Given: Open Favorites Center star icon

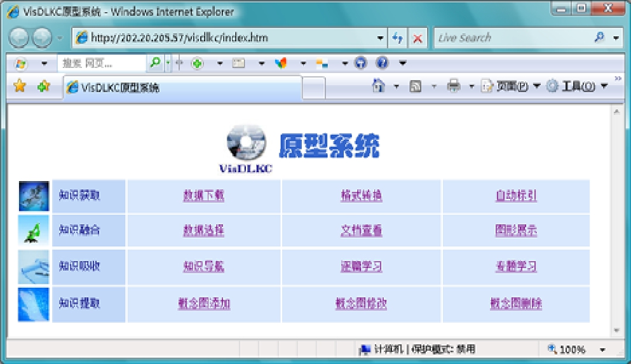Looking at the screenshot, I should click(19, 86).
